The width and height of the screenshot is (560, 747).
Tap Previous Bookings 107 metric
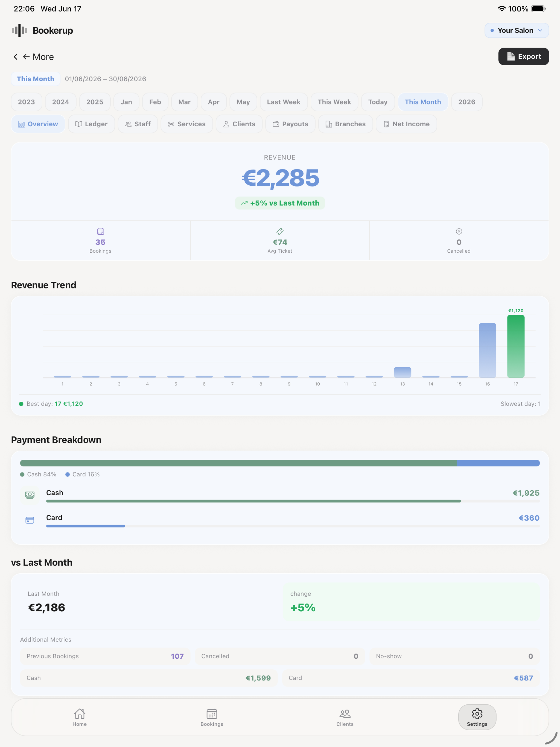point(105,656)
